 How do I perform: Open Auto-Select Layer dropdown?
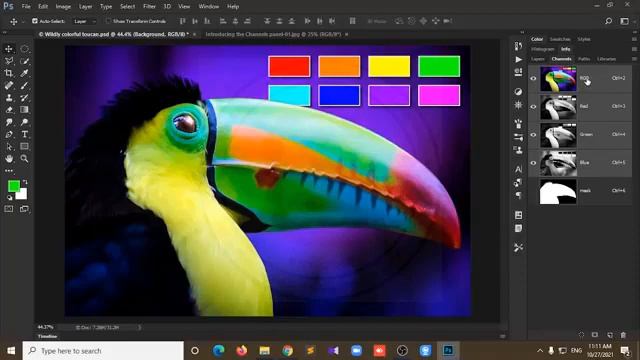coord(85,21)
